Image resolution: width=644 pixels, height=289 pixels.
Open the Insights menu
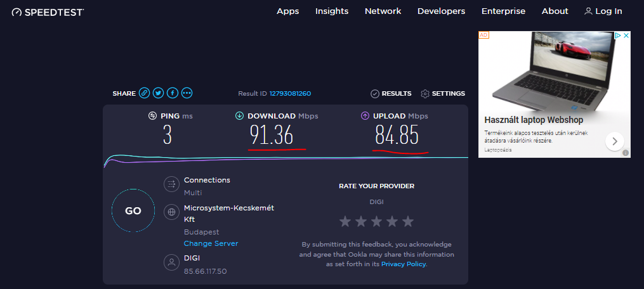pos(332,11)
